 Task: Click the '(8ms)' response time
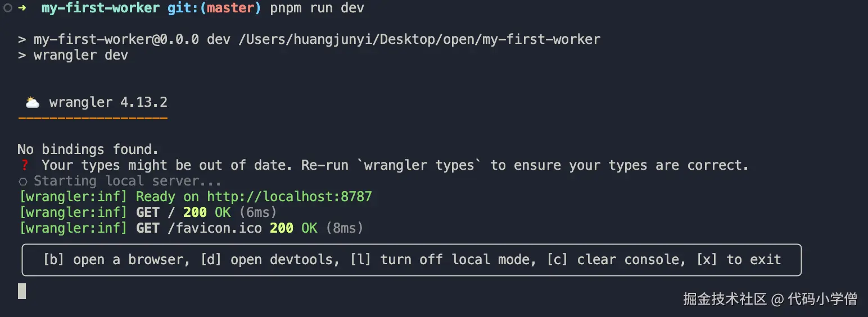click(x=344, y=228)
